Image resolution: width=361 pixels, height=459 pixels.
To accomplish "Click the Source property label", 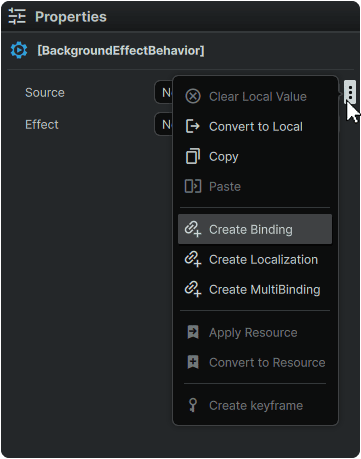I will click(x=45, y=93).
